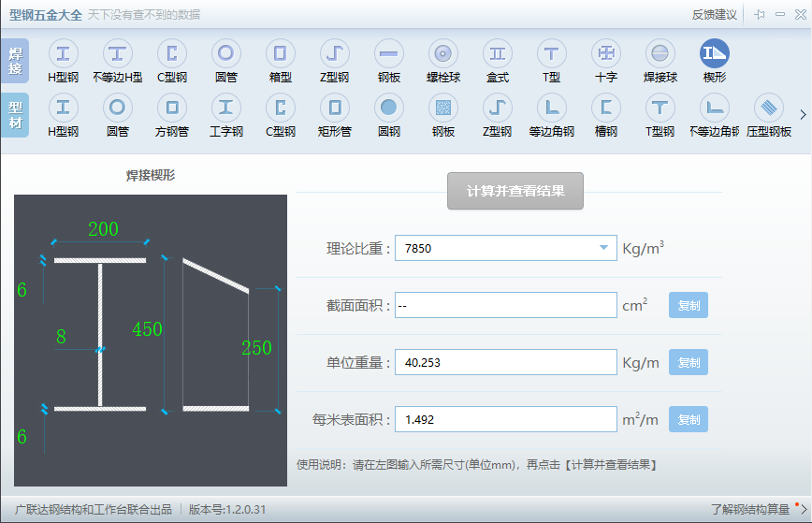Select the 不等边H型 welded section icon
This screenshot has height=523, width=812.
click(118, 54)
